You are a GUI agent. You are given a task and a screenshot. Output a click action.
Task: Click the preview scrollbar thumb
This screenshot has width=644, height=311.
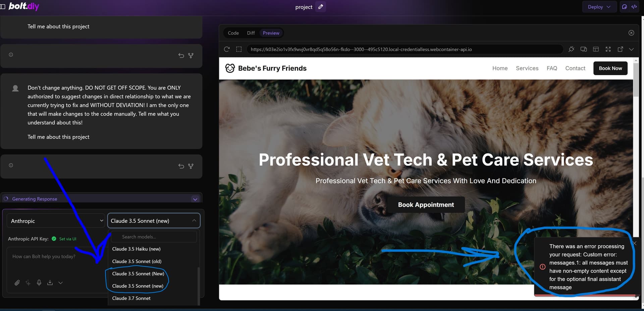tap(636, 80)
